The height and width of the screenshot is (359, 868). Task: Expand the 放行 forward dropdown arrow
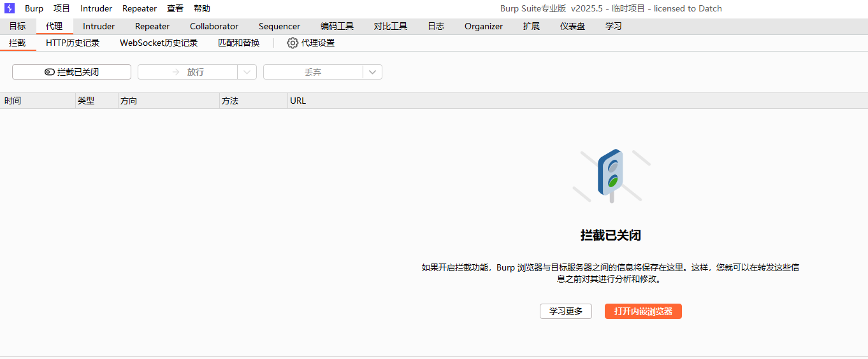(x=247, y=72)
